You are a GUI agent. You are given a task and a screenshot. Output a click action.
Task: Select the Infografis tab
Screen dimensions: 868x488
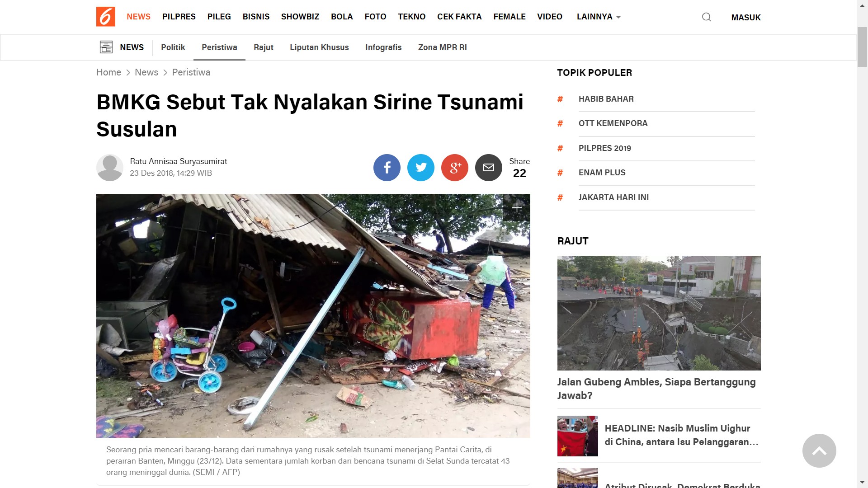(383, 47)
